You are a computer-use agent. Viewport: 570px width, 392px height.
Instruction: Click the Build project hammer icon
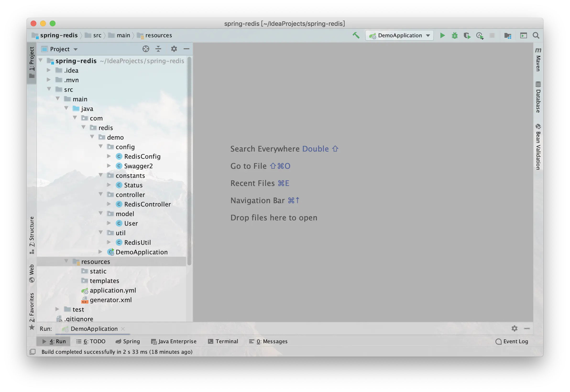pyautogui.click(x=356, y=35)
